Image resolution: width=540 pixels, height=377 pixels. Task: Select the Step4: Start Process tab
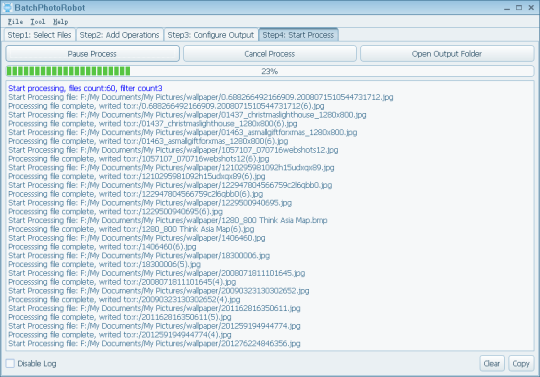click(298, 35)
